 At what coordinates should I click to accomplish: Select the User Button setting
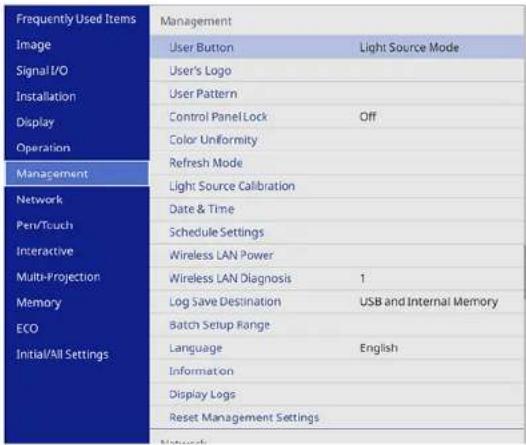(337, 47)
